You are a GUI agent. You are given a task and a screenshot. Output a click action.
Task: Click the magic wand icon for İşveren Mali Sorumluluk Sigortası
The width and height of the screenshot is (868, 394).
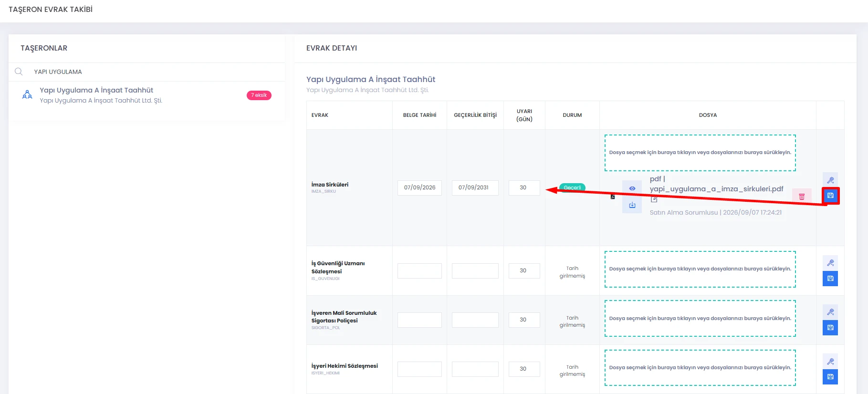[x=830, y=312]
